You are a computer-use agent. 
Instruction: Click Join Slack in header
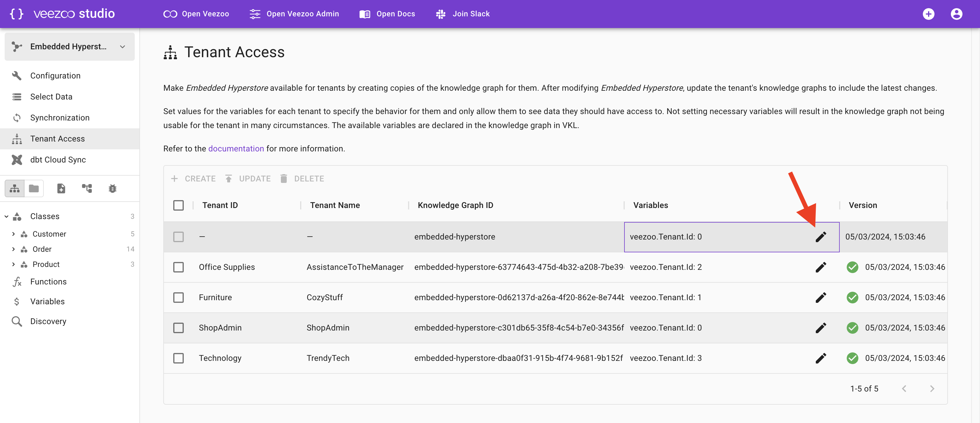point(463,14)
